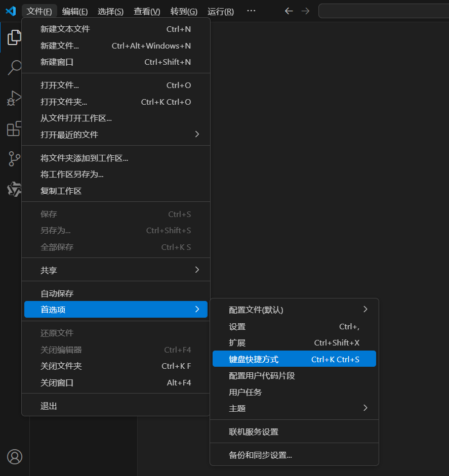Screen dimensions: 449x476
Task: Open the 编辑(E) menu
Action: pos(75,11)
